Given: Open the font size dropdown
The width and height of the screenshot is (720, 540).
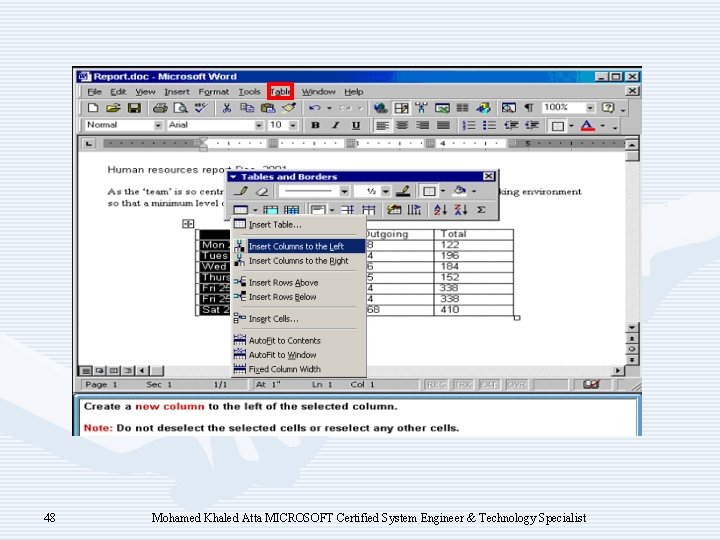Looking at the screenshot, I should pyautogui.click(x=293, y=125).
